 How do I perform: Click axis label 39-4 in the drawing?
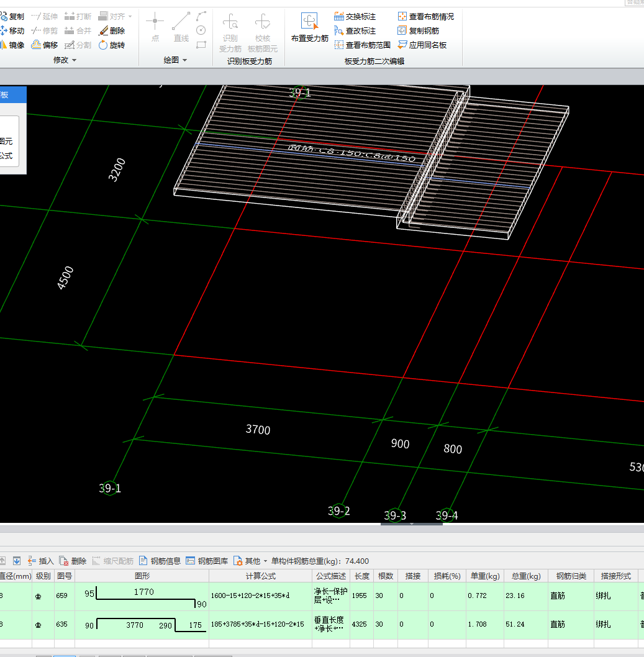click(x=447, y=515)
